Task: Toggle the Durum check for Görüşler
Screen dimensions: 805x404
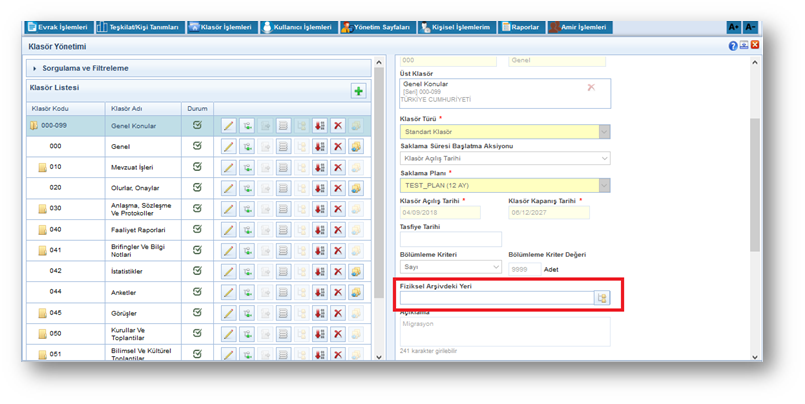Action: pos(197,312)
